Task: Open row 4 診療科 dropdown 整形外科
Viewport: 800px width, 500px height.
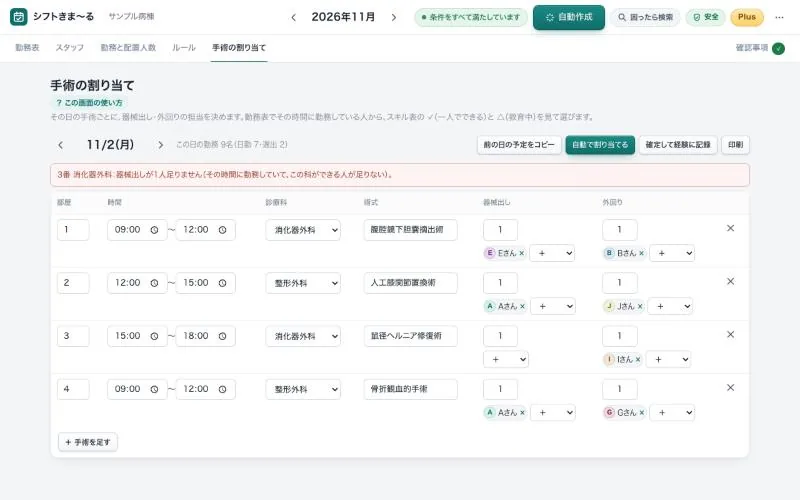Action: click(x=303, y=389)
